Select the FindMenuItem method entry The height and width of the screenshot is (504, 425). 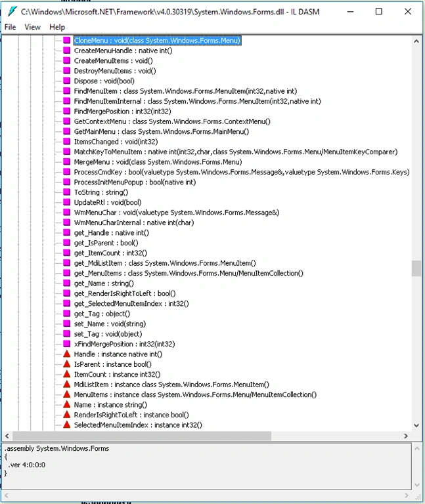[185, 91]
